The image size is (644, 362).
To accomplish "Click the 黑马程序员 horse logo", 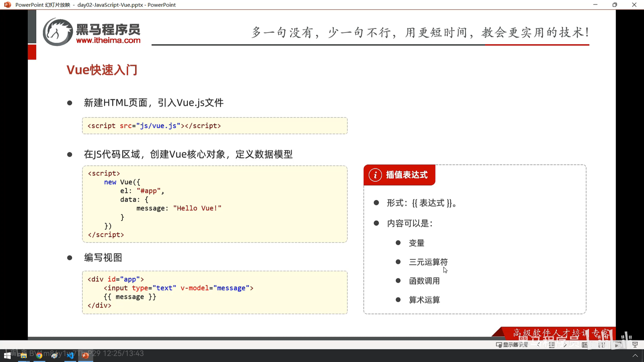I will pos(58,32).
